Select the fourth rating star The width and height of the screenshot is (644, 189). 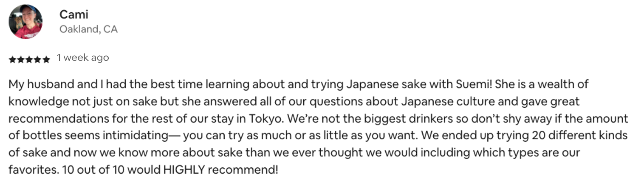[37, 60]
